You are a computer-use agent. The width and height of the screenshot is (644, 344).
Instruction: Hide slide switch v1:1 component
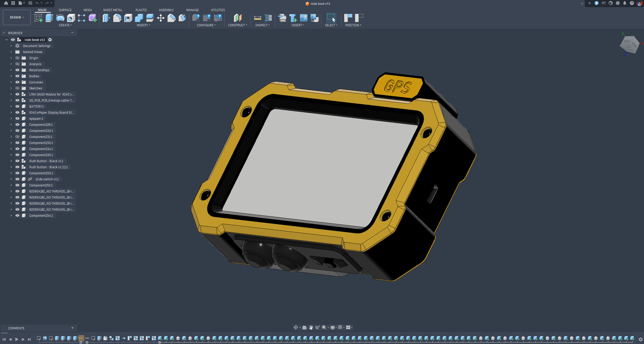tap(17, 179)
